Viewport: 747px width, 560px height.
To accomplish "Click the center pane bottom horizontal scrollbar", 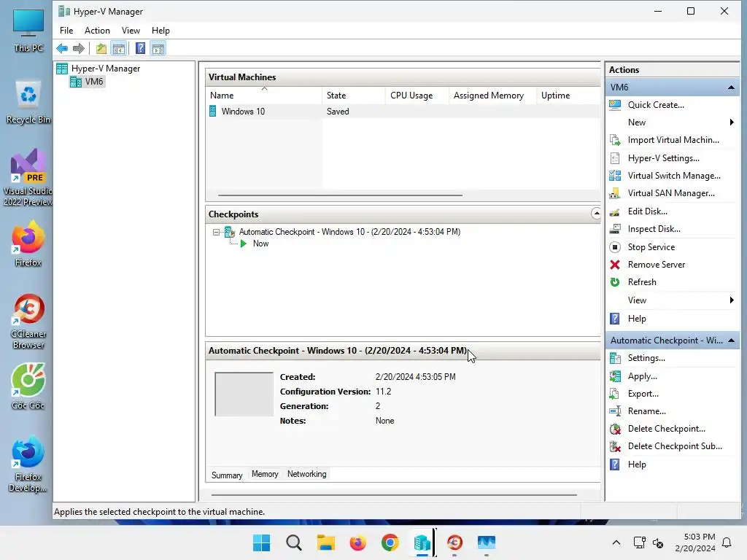I will tap(394, 495).
